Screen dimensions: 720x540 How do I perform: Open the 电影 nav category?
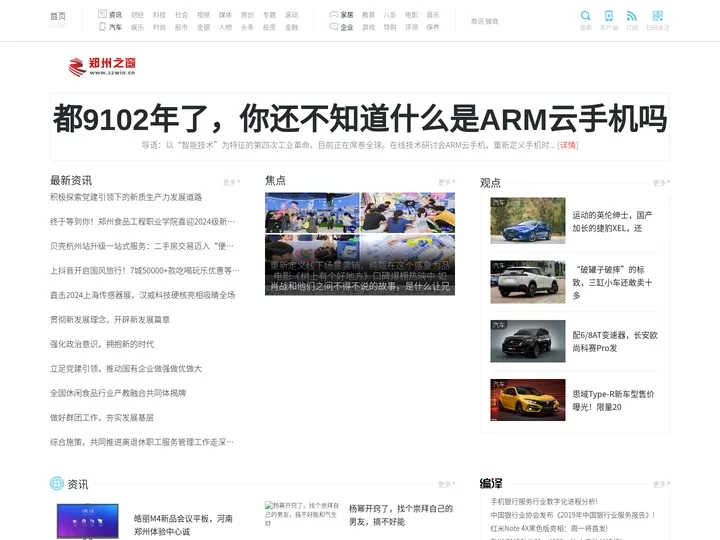(x=411, y=15)
